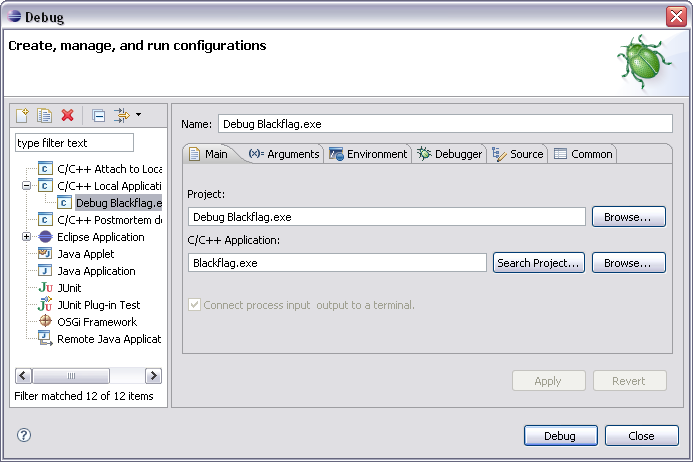Select JUnit entry in tree

pos(69,288)
